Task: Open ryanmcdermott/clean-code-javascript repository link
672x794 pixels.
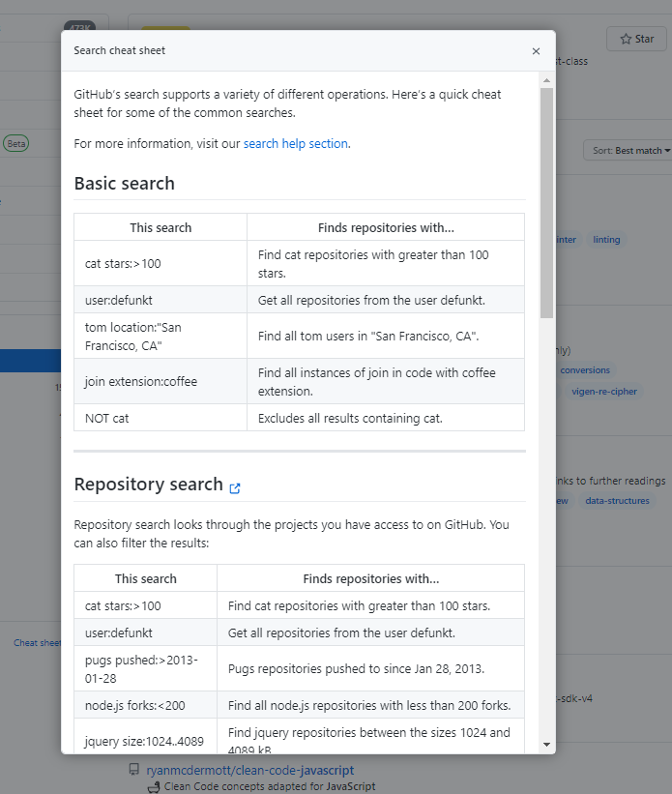Action: pos(249,771)
